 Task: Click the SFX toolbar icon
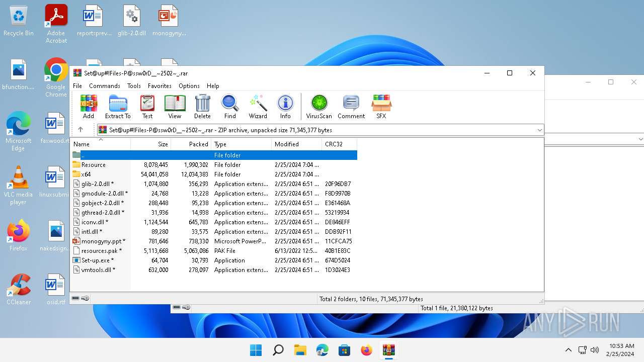coord(381,107)
